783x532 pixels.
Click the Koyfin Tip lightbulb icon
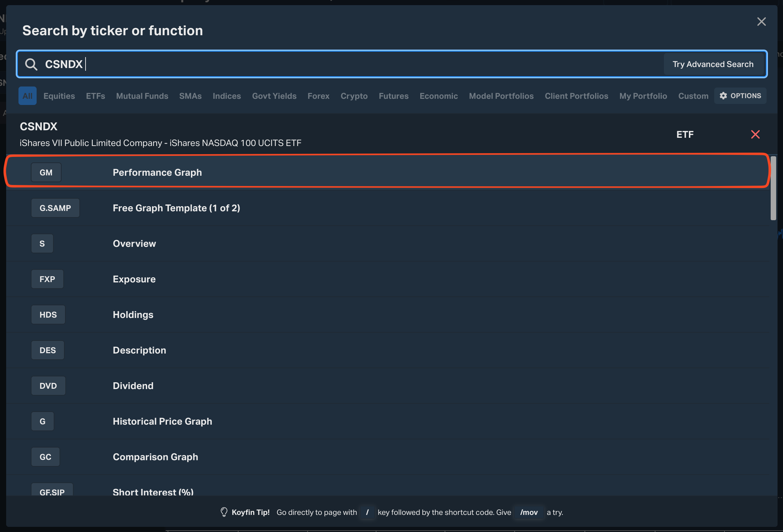click(224, 512)
